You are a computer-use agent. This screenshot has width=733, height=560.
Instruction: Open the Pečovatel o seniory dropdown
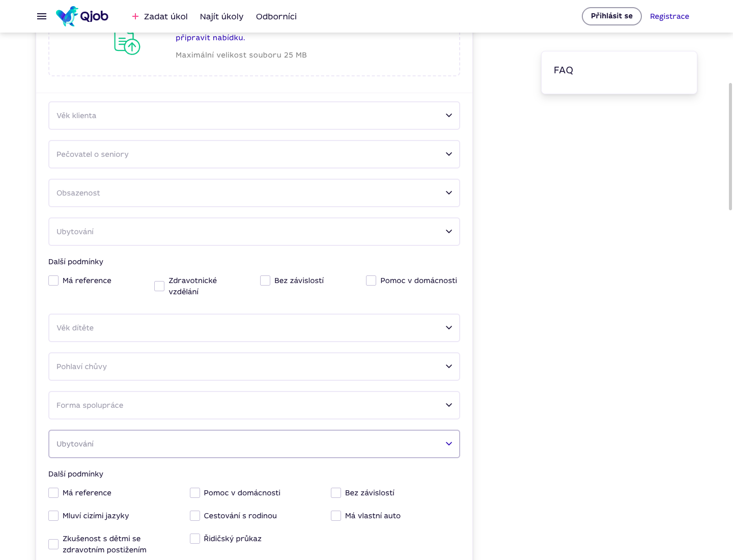point(254,154)
